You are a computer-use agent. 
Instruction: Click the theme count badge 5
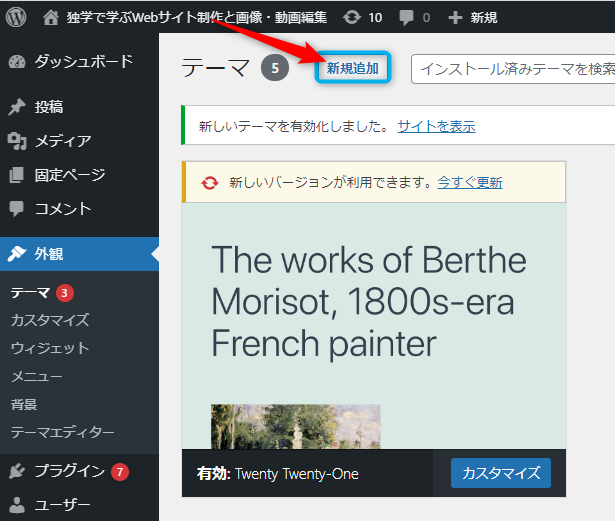(x=275, y=68)
